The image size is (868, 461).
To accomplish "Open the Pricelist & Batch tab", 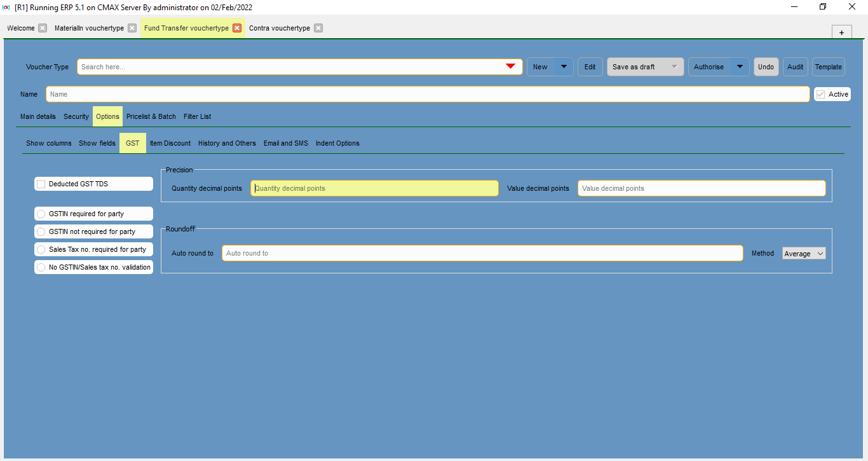I will [x=151, y=116].
